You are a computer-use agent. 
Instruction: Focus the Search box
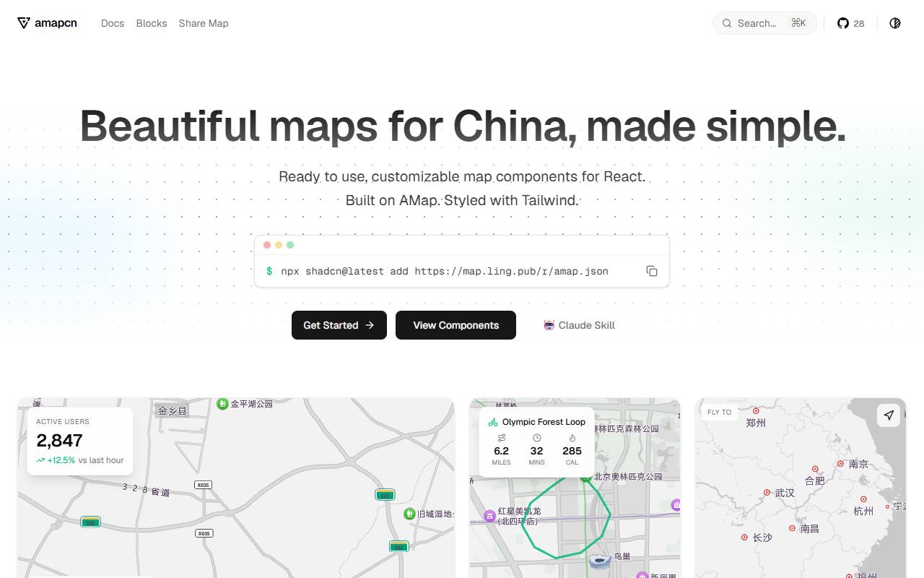pos(765,23)
